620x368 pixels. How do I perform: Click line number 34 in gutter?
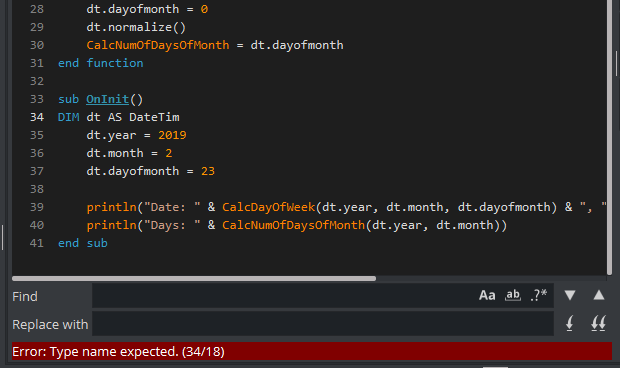tap(37, 117)
